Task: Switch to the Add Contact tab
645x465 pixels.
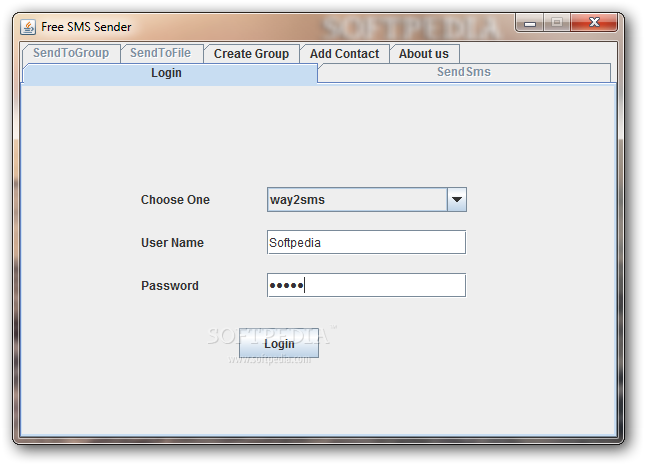Action: pyautogui.click(x=344, y=53)
